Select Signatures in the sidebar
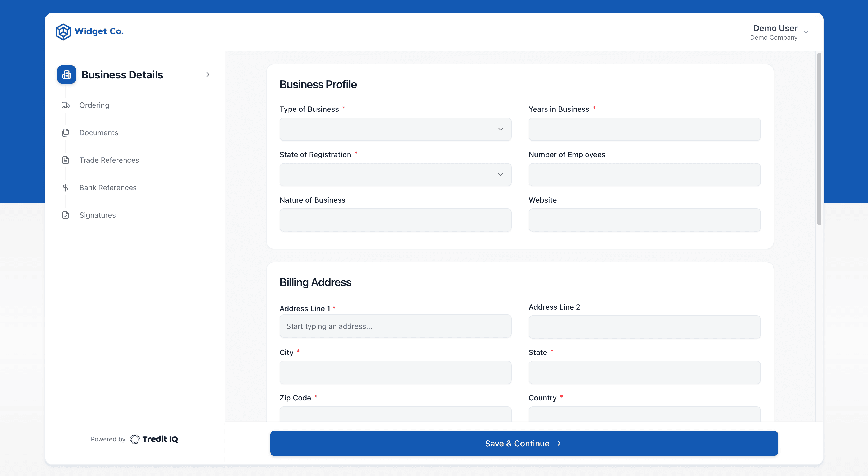Image resolution: width=868 pixels, height=476 pixels. (x=97, y=215)
